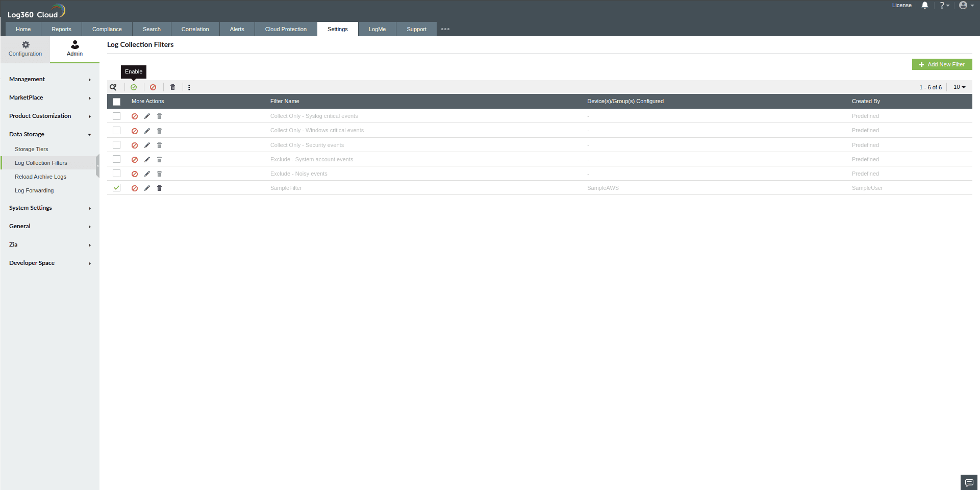This screenshot has width=980, height=490.
Task: Open the rows-per-page dropdown showing 10
Action: pos(960,87)
